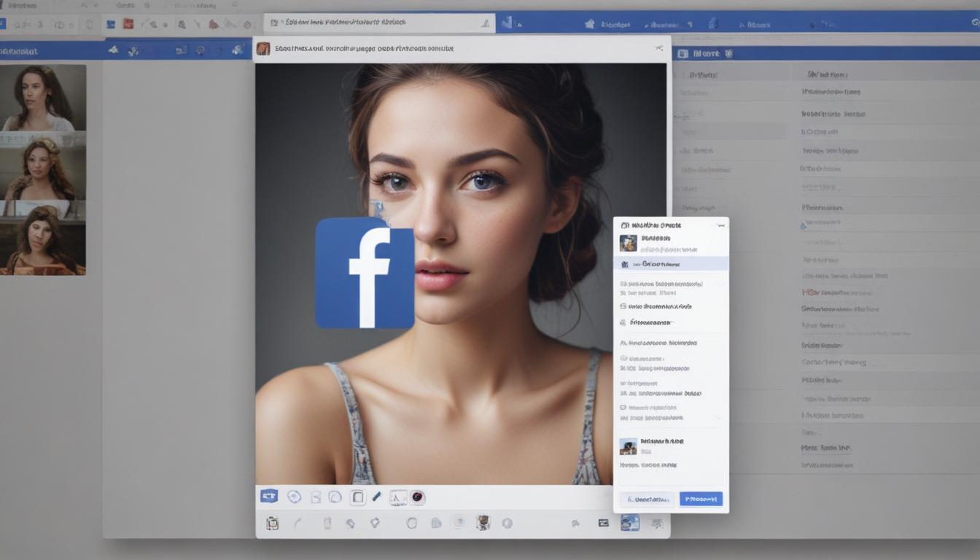Select the blue pen tool icon
The height and width of the screenshot is (560, 980).
coord(376,497)
